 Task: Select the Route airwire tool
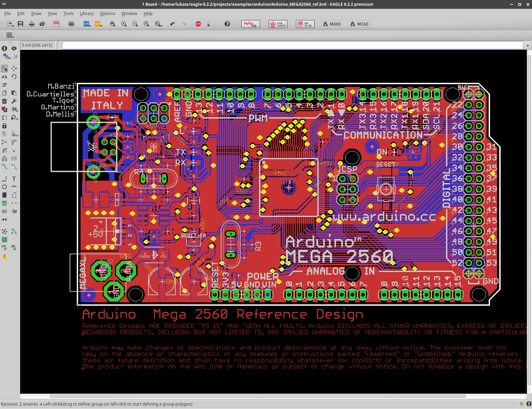pos(5,167)
